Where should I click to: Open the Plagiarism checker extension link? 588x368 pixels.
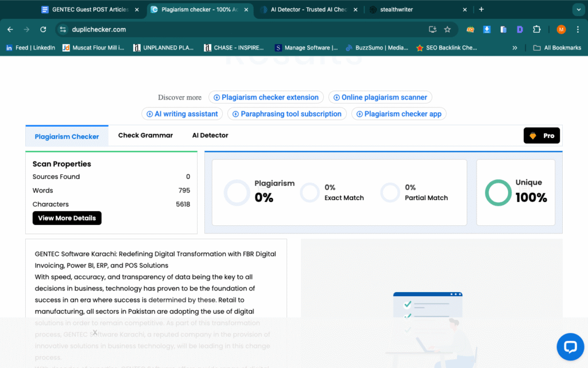pyautogui.click(x=266, y=97)
